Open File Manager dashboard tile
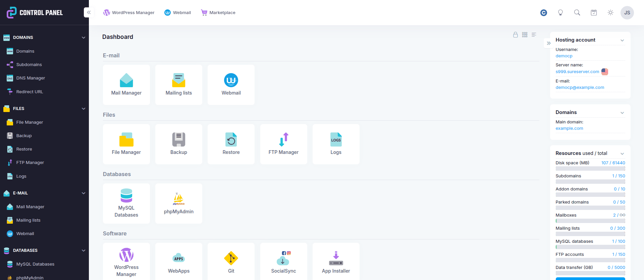 [126, 144]
